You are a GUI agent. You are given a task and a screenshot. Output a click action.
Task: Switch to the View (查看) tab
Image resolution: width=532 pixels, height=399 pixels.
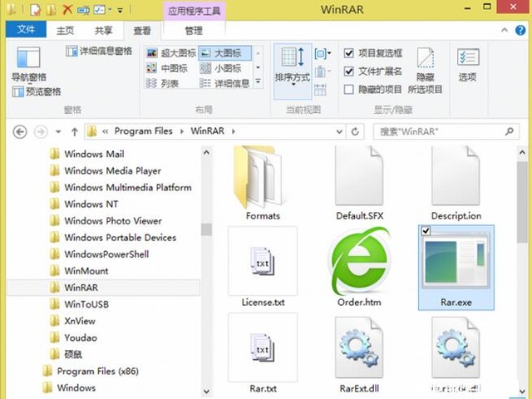(142, 31)
